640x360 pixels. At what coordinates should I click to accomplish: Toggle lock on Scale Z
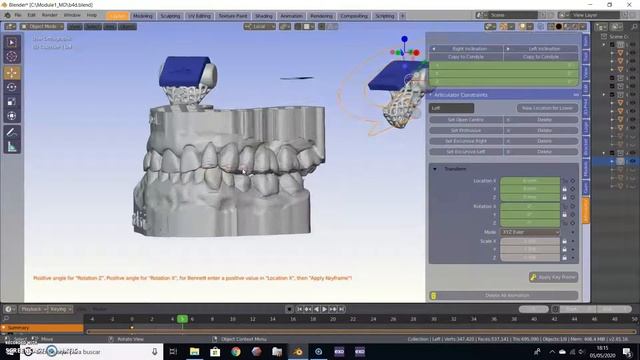tap(565, 258)
